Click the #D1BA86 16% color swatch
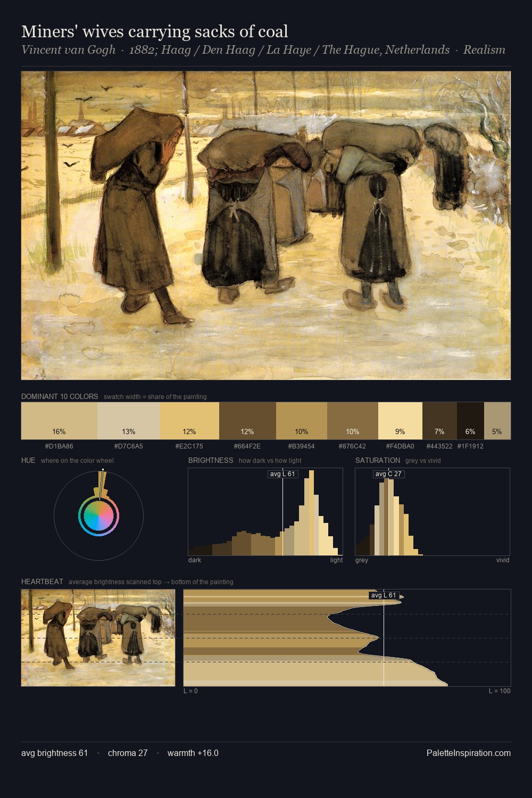This screenshot has width=532, height=798. point(59,420)
